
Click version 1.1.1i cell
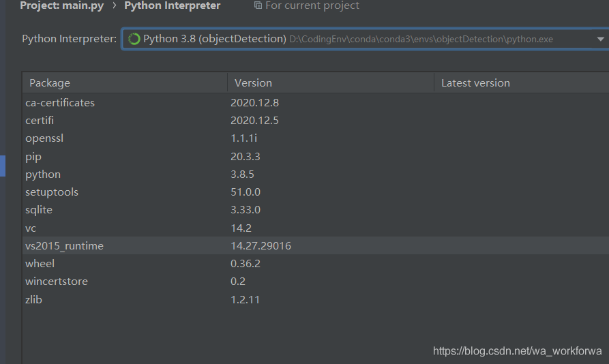coord(243,138)
